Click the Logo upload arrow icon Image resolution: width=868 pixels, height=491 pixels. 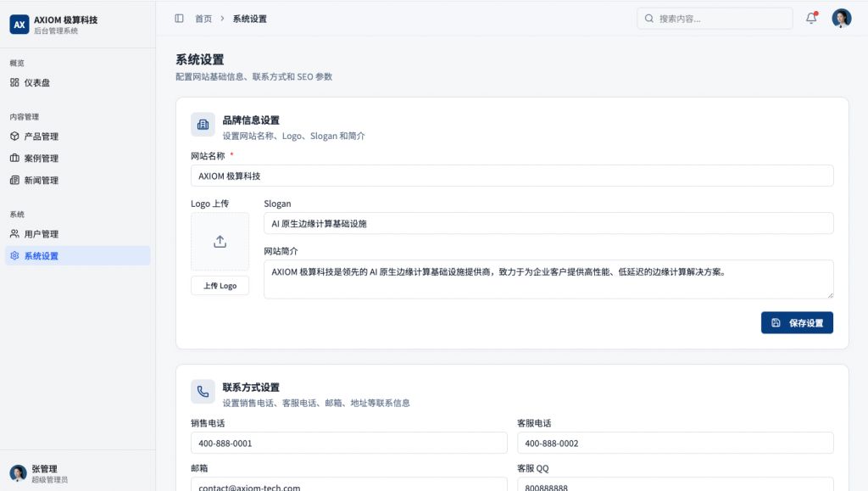220,242
